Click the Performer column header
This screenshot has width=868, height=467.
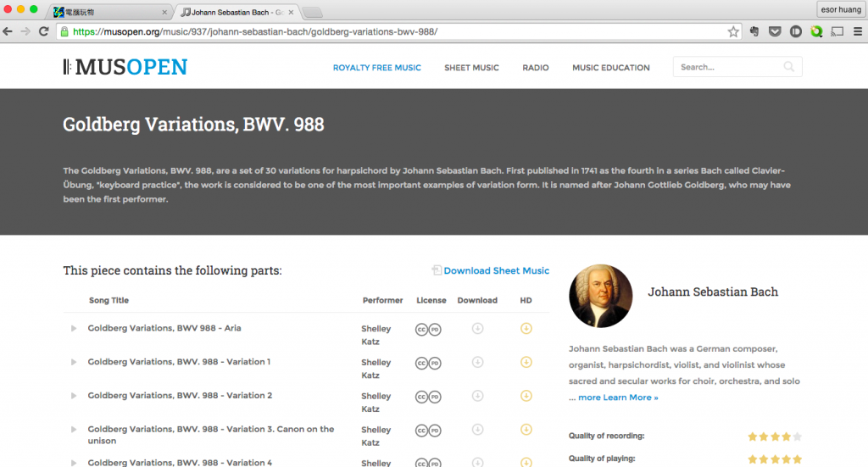(x=382, y=300)
